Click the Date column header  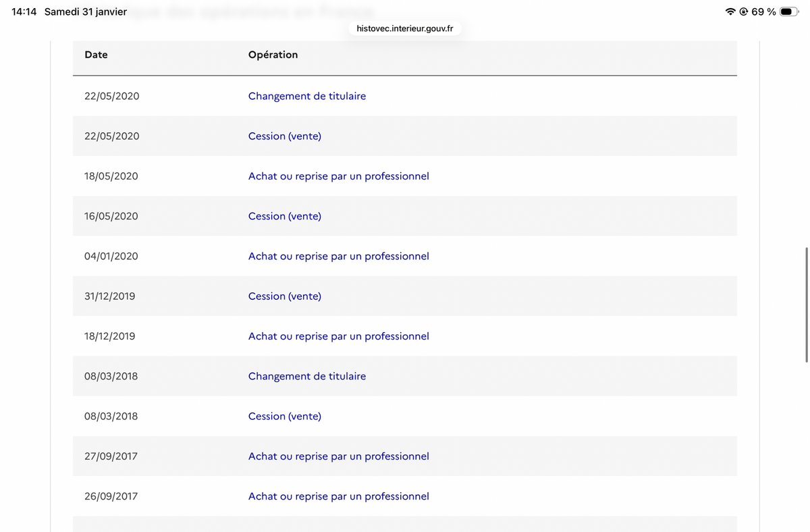[x=96, y=55]
